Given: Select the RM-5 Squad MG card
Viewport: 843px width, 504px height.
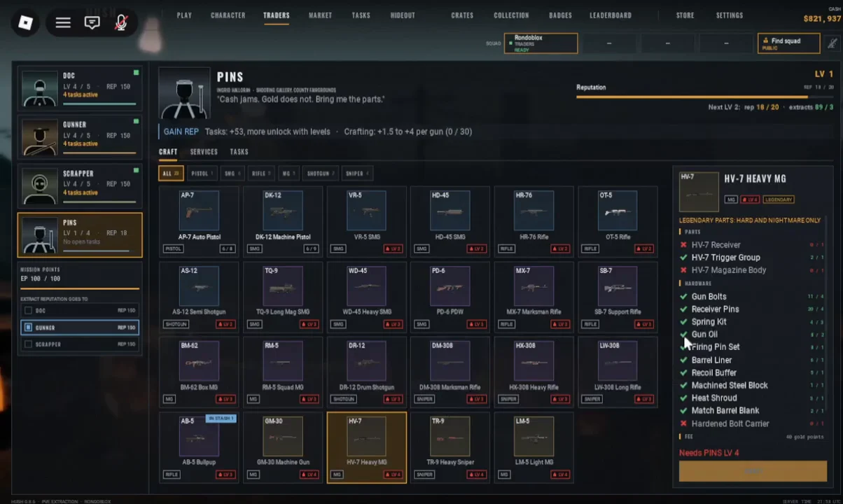Looking at the screenshot, I should pos(282,372).
